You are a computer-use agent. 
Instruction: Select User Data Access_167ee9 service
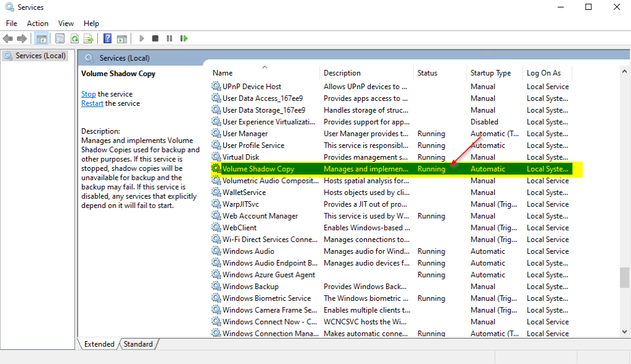(x=391, y=98)
